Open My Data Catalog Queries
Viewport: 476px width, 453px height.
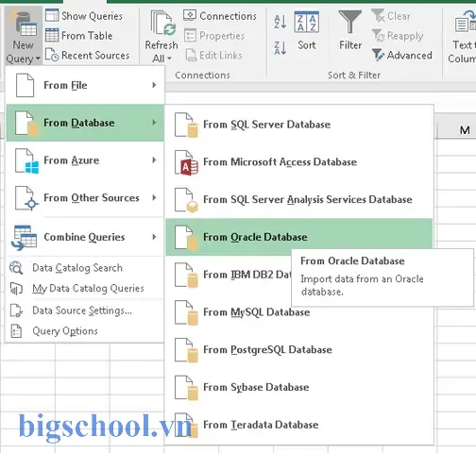coord(85,289)
